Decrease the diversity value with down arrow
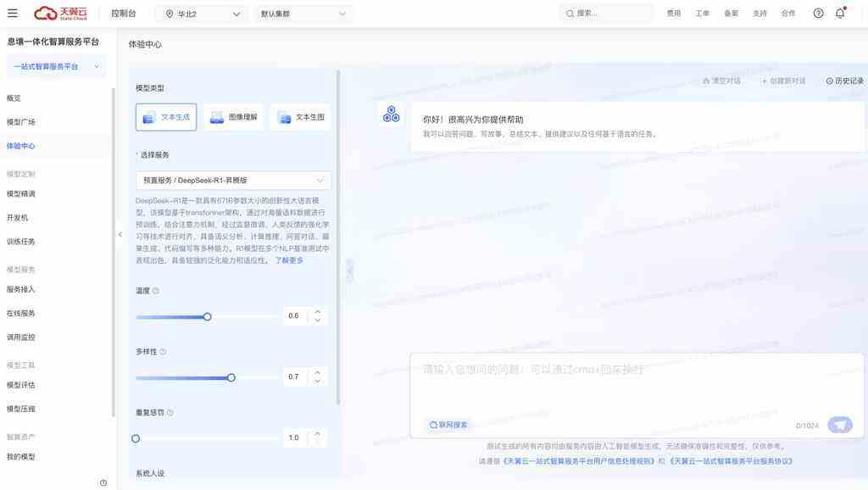 [318, 381]
